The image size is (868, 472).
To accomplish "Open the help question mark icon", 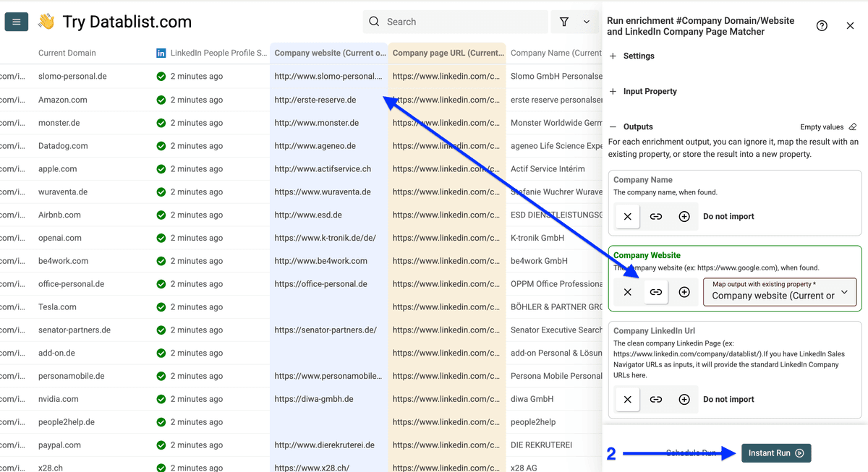I will pos(822,25).
